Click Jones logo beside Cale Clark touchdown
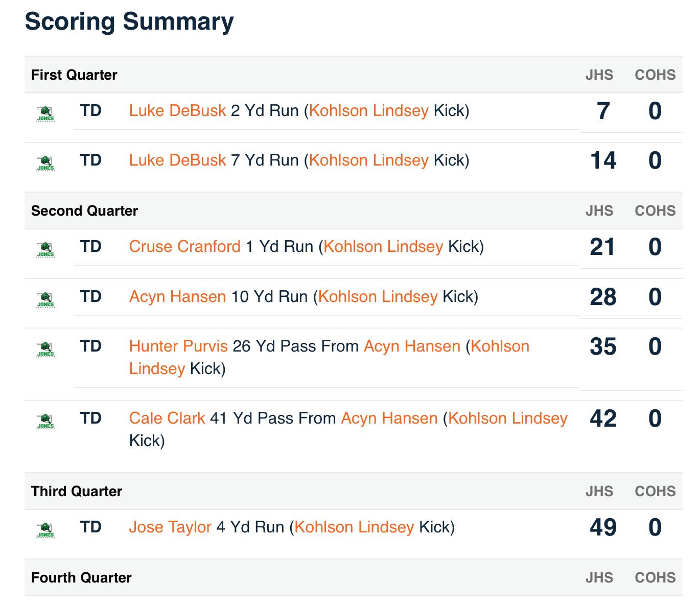700x606 pixels. tap(45, 421)
